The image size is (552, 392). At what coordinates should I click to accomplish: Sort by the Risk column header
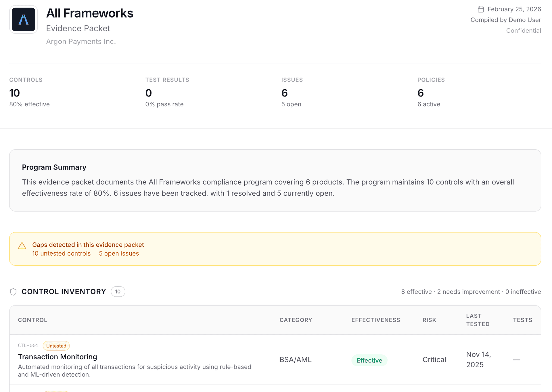[x=429, y=320]
